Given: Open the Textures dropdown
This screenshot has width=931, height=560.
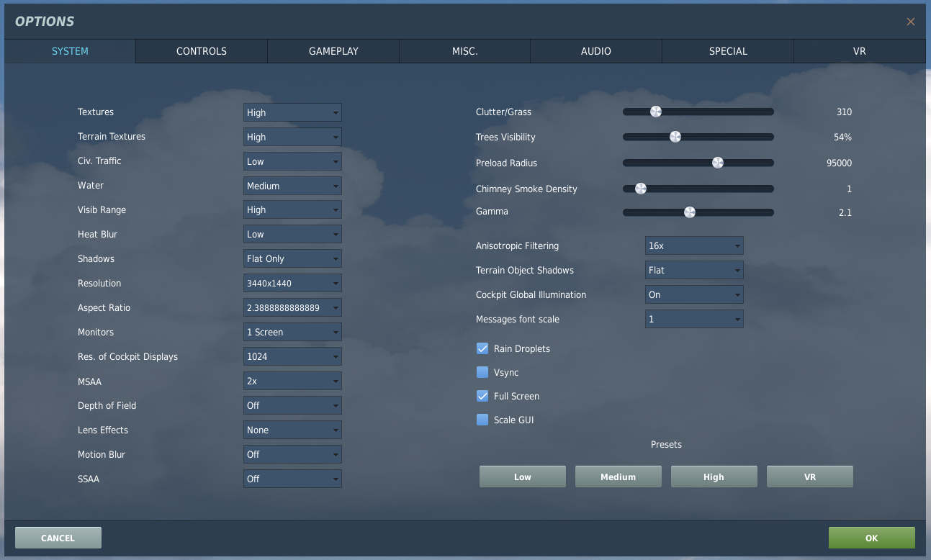Looking at the screenshot, I should tap(292, 112).
